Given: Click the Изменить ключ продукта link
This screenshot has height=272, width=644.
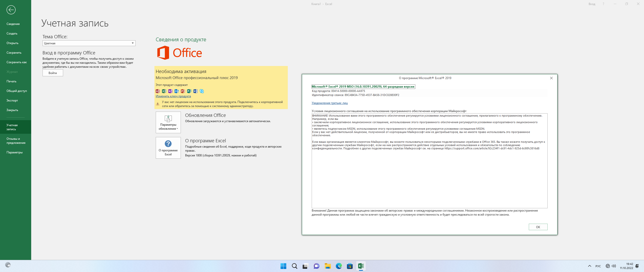Looking at the screenshot, I should (x=173, y=96).
